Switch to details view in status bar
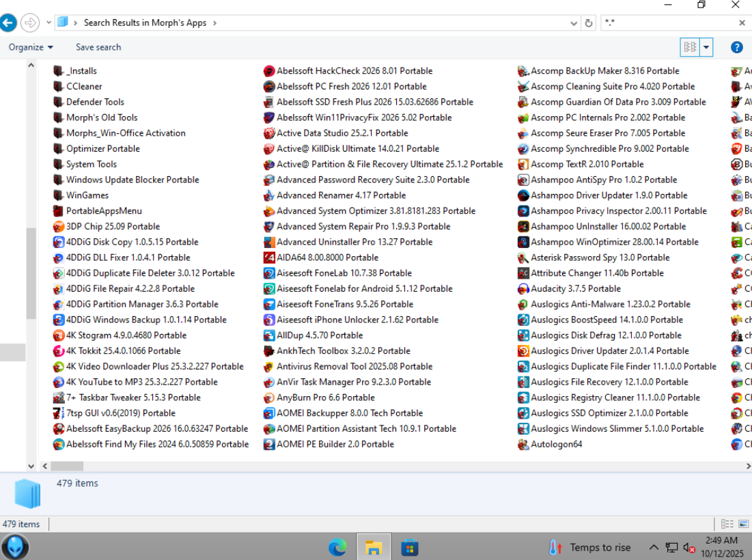This screenshot has width=752, height=560. coord(727,524)
